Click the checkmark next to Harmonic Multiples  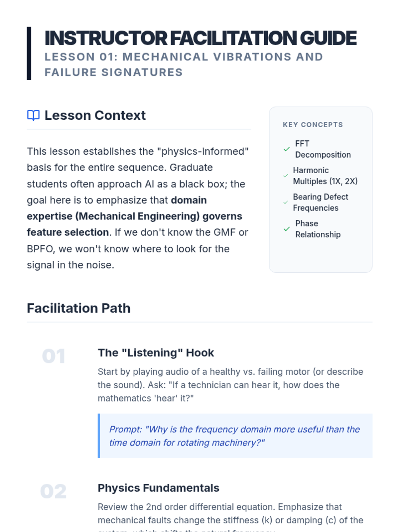point(286,176)
